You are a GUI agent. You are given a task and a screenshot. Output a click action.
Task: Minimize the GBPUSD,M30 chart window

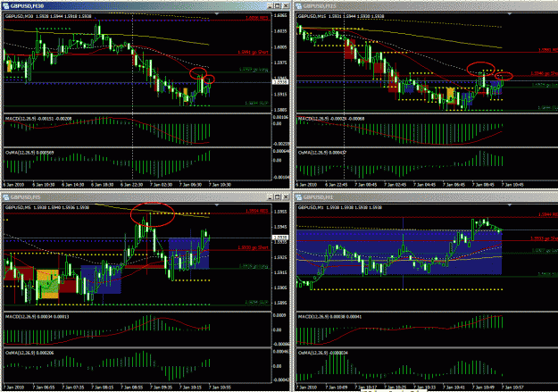tap(270, 6)
